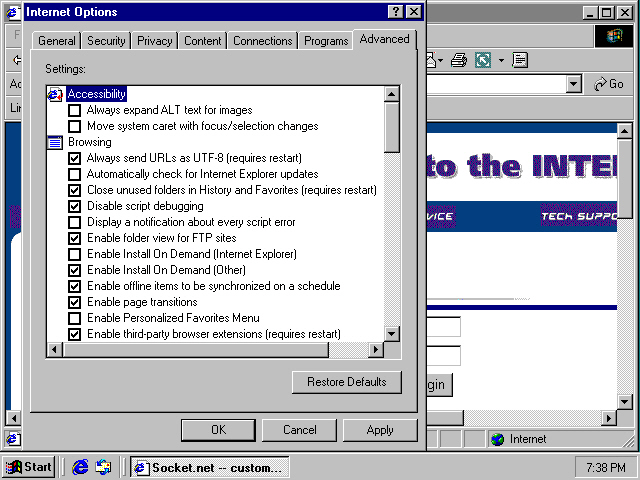Click settings list scroll right arrow
This screenshot has height=480, width=640.
tap(376, 350)
